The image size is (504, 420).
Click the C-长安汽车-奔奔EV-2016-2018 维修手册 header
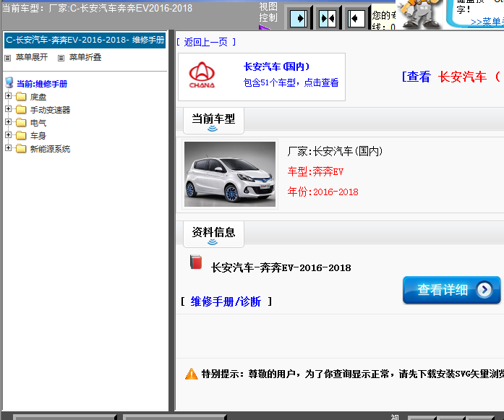[85, 40]
